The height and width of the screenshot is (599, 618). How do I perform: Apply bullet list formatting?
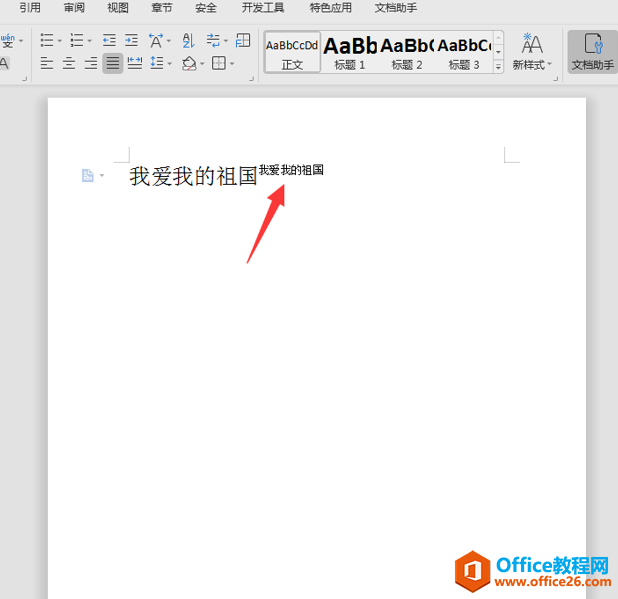click(47, 40)
